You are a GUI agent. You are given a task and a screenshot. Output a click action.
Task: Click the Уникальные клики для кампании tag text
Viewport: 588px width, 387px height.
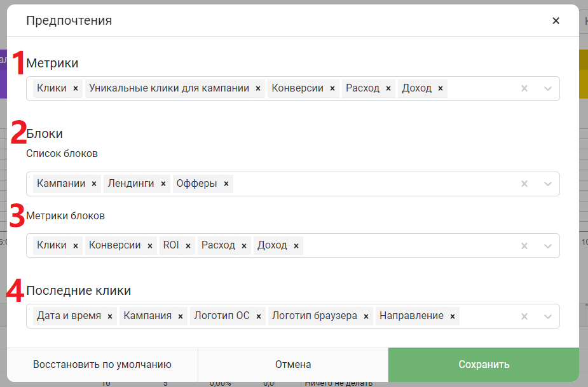169,88
